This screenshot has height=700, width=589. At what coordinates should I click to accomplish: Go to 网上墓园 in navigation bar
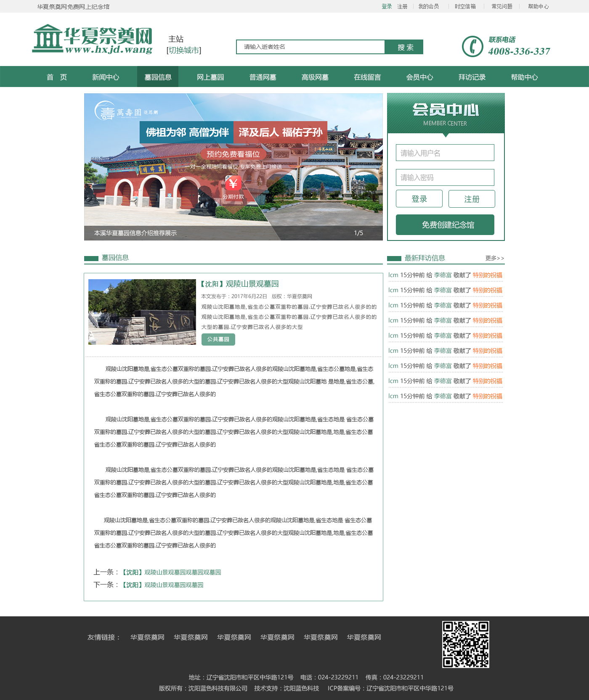point(210,77)
